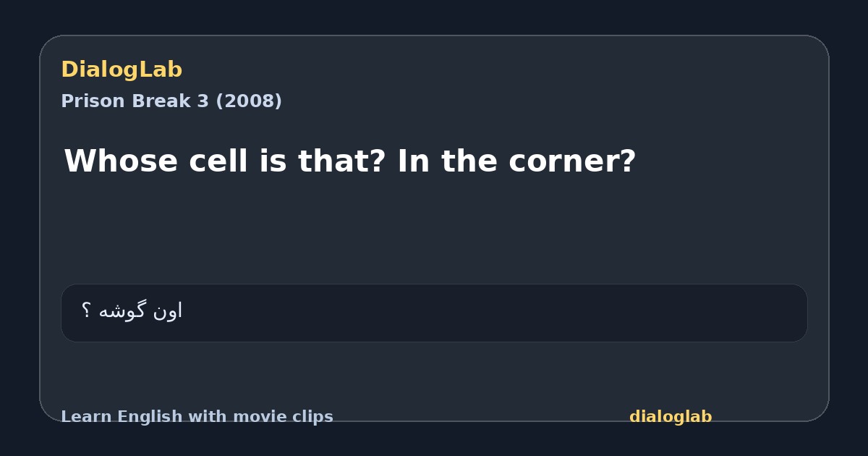
Task: Open the Prison Break 3 title
Action: (x=171, y=101)
